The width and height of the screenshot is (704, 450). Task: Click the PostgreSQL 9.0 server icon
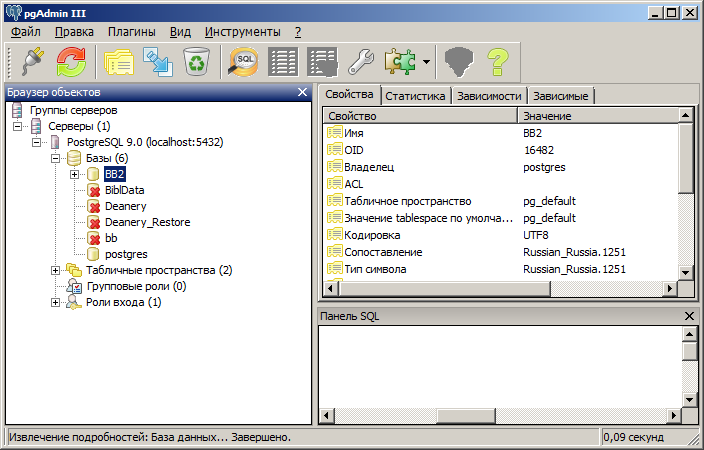(x=55, y=142)
